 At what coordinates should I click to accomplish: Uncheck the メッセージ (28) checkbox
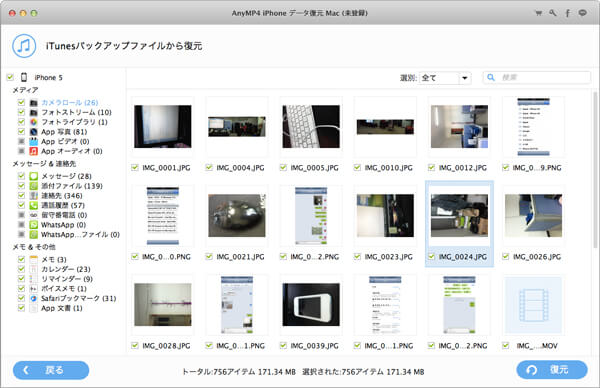tap(21, 176)
